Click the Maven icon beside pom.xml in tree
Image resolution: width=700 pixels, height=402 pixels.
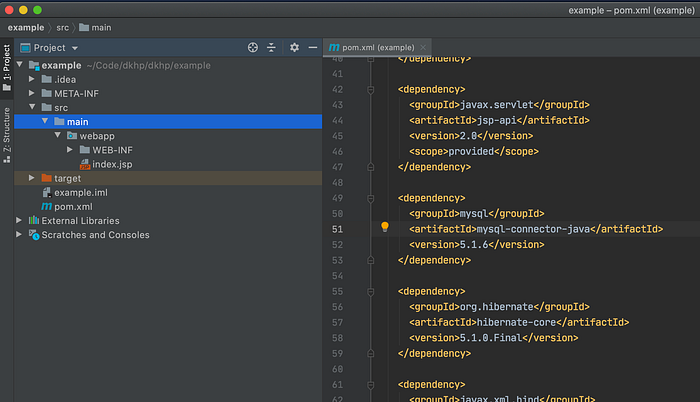(x=46, y=206)
